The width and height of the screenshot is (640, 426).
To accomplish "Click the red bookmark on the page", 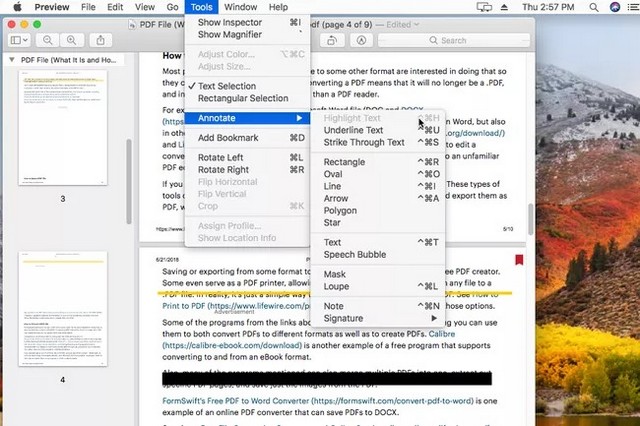I will click(519, 260).
